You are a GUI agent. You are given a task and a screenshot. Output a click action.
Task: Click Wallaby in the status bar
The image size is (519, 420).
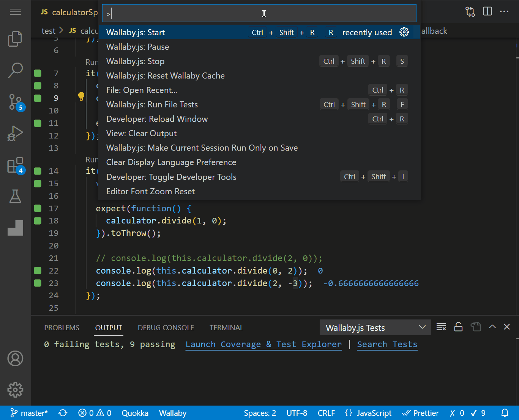click(173, 413)
